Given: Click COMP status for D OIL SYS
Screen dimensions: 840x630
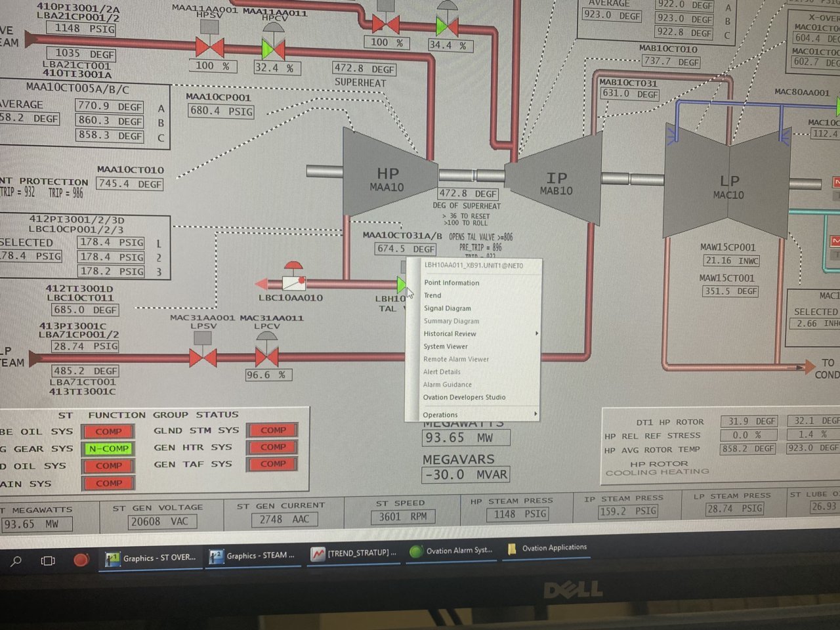Looking at the screenshot, I should (108, 466).
